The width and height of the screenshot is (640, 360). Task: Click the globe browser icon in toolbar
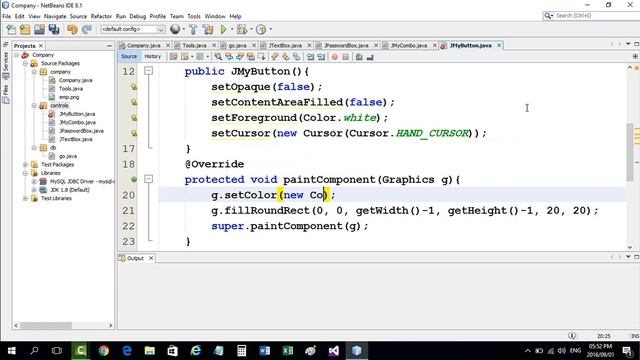[175, 29]
